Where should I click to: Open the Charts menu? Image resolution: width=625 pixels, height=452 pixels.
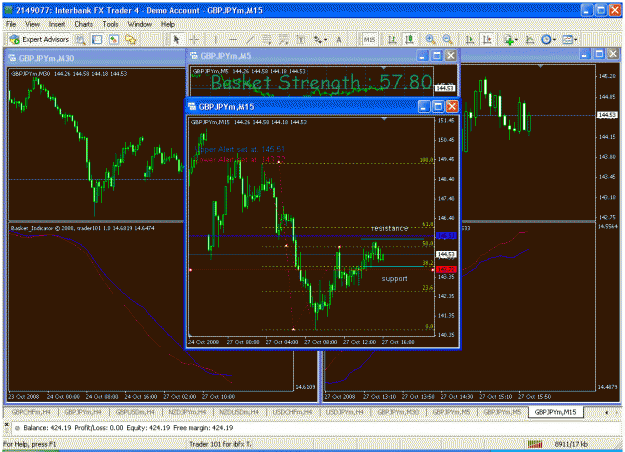83,24
